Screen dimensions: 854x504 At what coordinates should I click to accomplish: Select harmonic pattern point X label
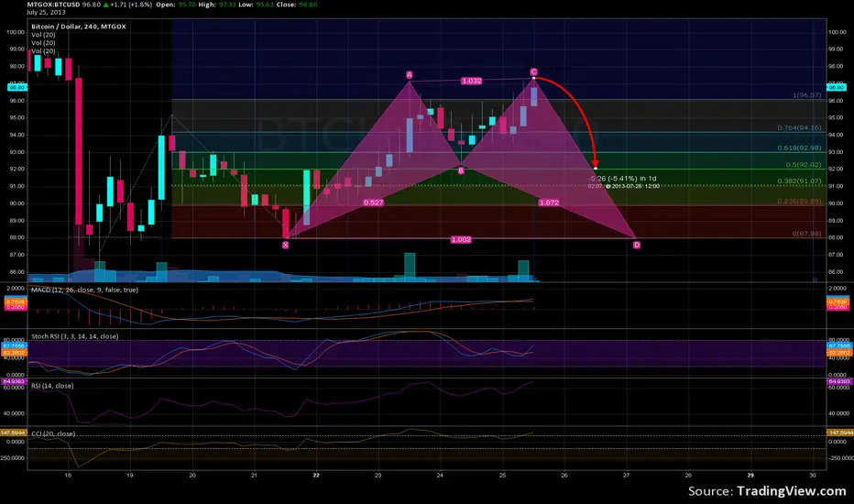point(285,246)
